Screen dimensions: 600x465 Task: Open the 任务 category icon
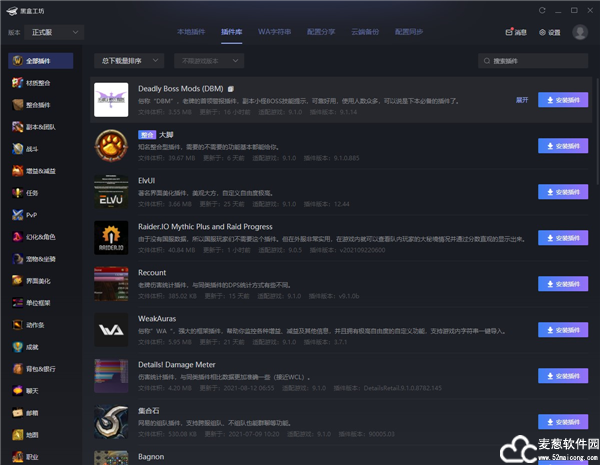point(17,193)
